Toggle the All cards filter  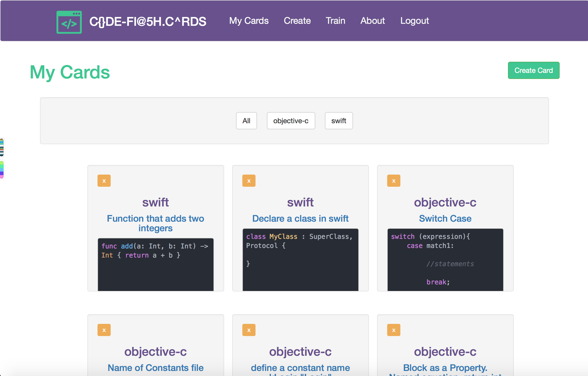[x=246, y=121]
